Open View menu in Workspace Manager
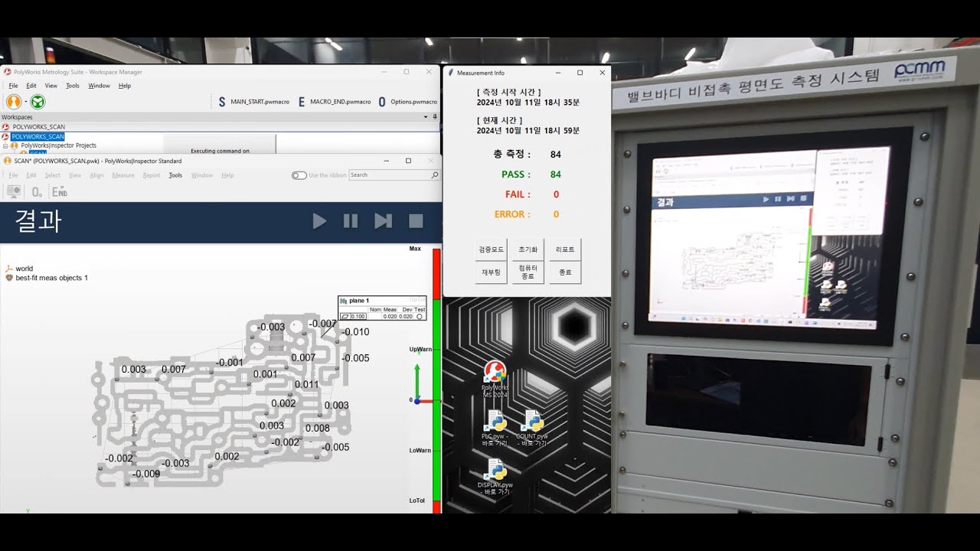The image size is (980, 551). click(x=51, y=86)
